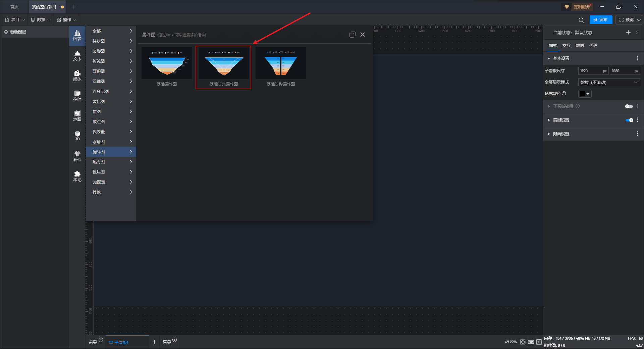Open 子看板轮播 more options menu
Viewport: 644px width, 349px height.
coord(637,106)
